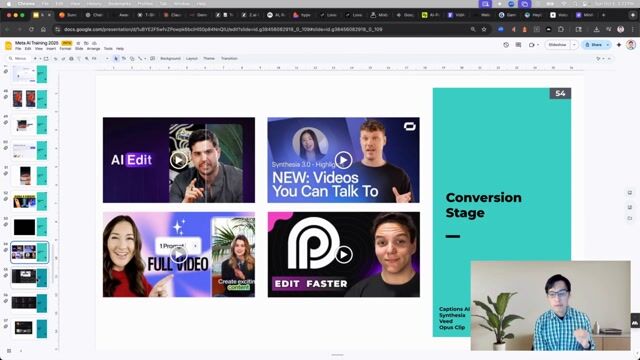This screenshot has height=360, width=640.
Task: Open the Chrome extensions puzzle icon
Action: (561, 29)
